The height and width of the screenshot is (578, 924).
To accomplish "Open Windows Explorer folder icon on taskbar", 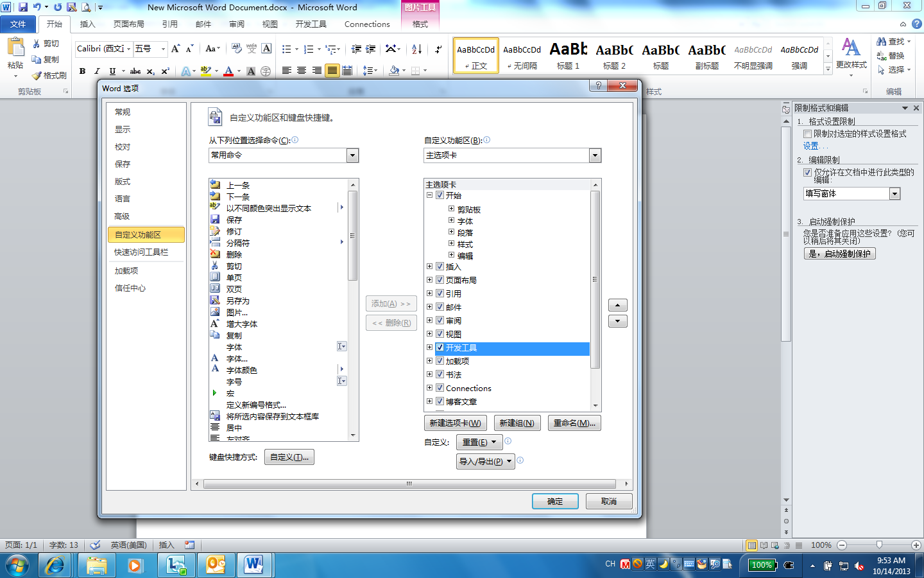I will [x=96, y=565].
